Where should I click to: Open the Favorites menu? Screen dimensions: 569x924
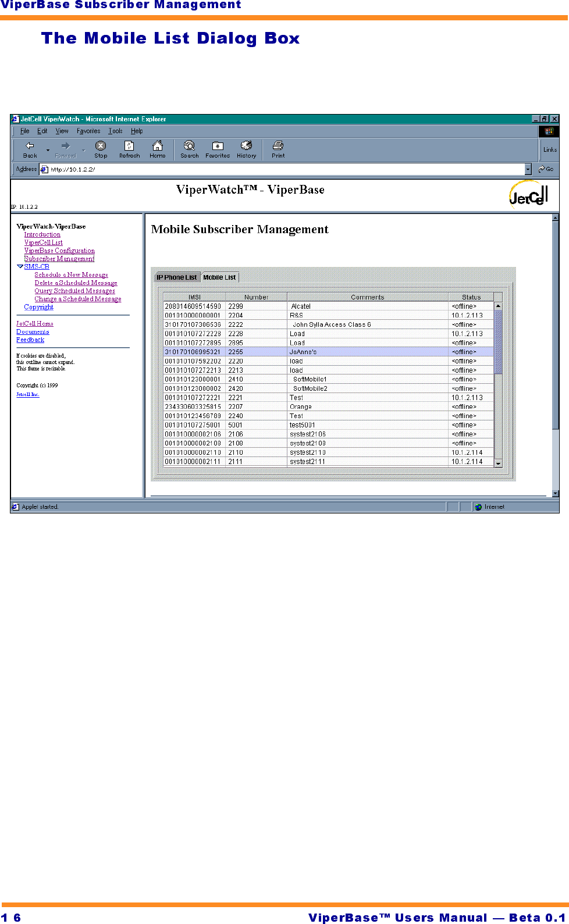pyautogui.click(x=88, y=131)
